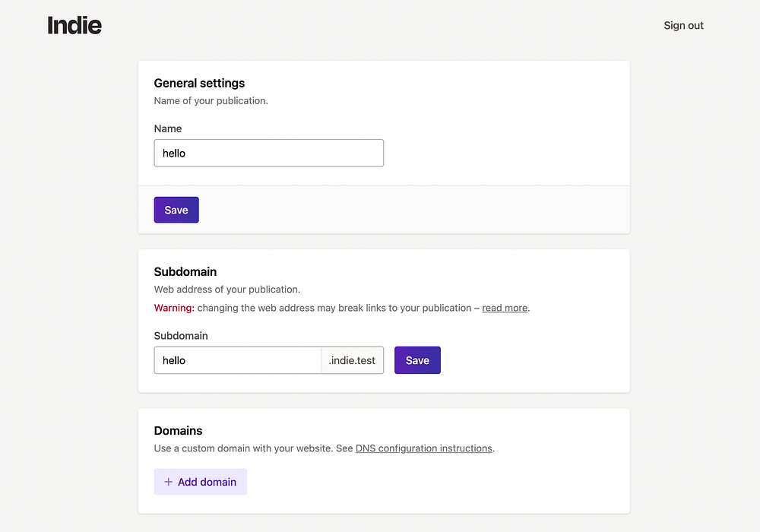Image resolution: width=760 pixels, height=532 pixels.
Task: Click the plus icon in Add domain
Action: pyautogui.click(x=169, y=482)
